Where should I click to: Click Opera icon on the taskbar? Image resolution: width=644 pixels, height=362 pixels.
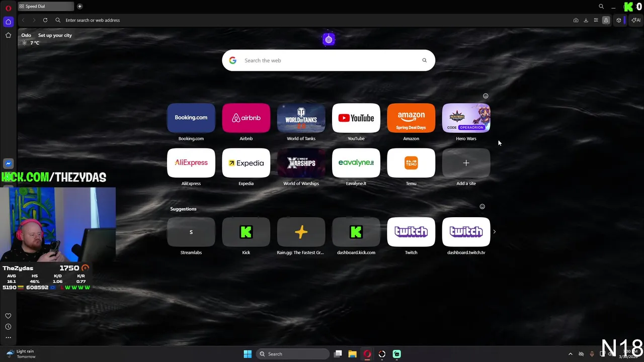point(367,354)
